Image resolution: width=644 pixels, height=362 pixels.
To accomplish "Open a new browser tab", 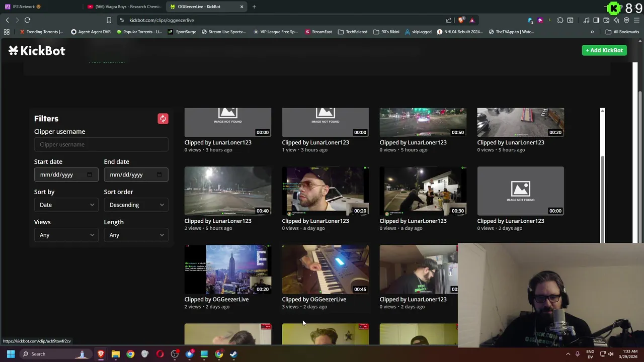I will (x=254, y=7).
